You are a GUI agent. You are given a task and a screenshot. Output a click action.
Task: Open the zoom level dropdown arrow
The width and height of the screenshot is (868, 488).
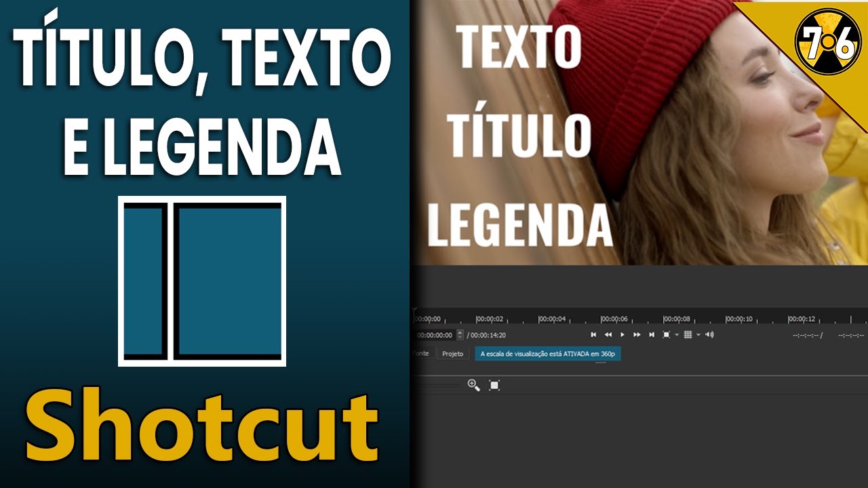click(x=677, y=335)
